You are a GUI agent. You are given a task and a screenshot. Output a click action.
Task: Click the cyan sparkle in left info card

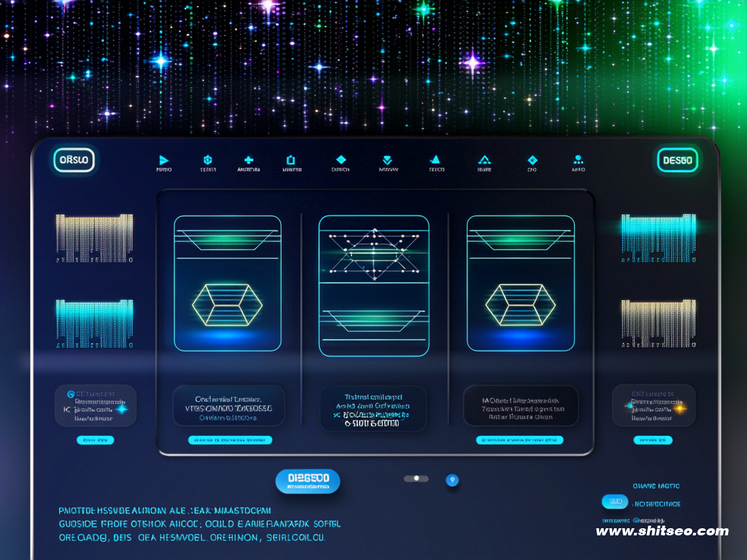point(122,408)
